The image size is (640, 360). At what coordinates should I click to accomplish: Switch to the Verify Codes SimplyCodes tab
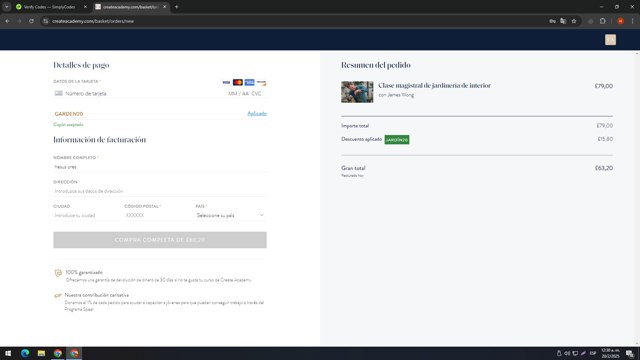(x=51, y=7)
